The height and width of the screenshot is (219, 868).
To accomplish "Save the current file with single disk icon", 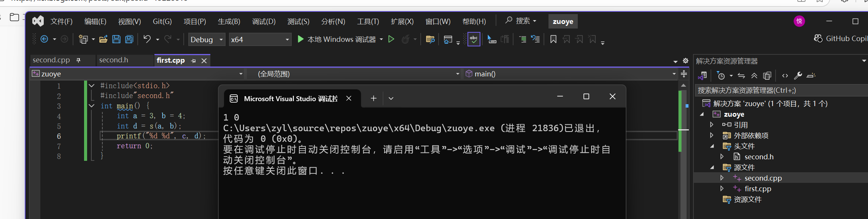I will [116, 39].
